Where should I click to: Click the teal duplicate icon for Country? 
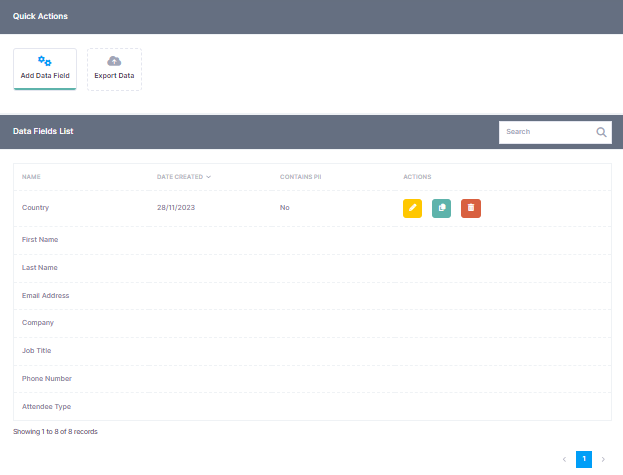[x=441, y=208]
